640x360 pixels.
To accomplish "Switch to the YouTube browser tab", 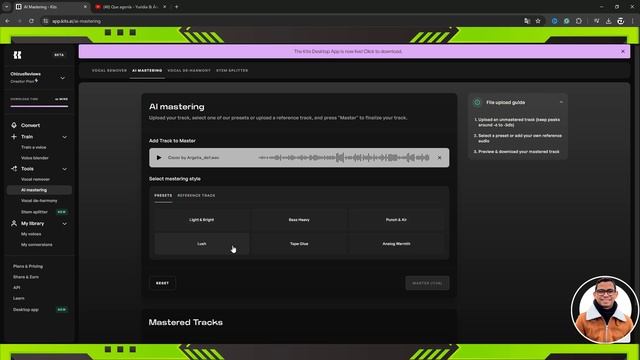I will (130, 7).
